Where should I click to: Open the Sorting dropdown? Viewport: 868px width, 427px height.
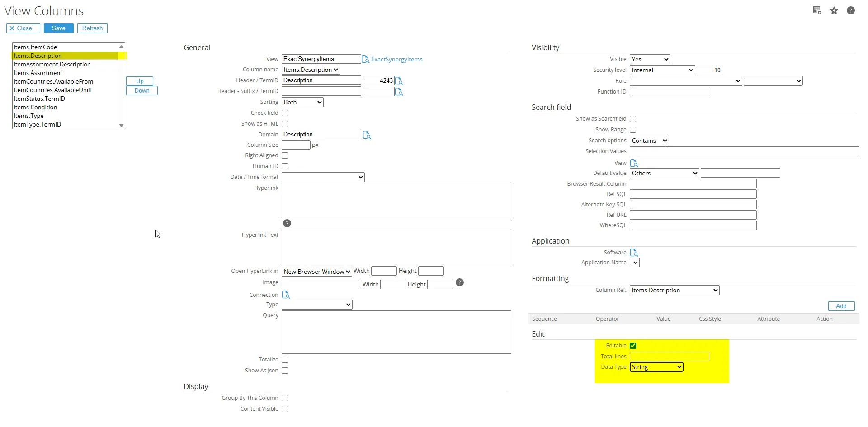(x=302, y=103)
